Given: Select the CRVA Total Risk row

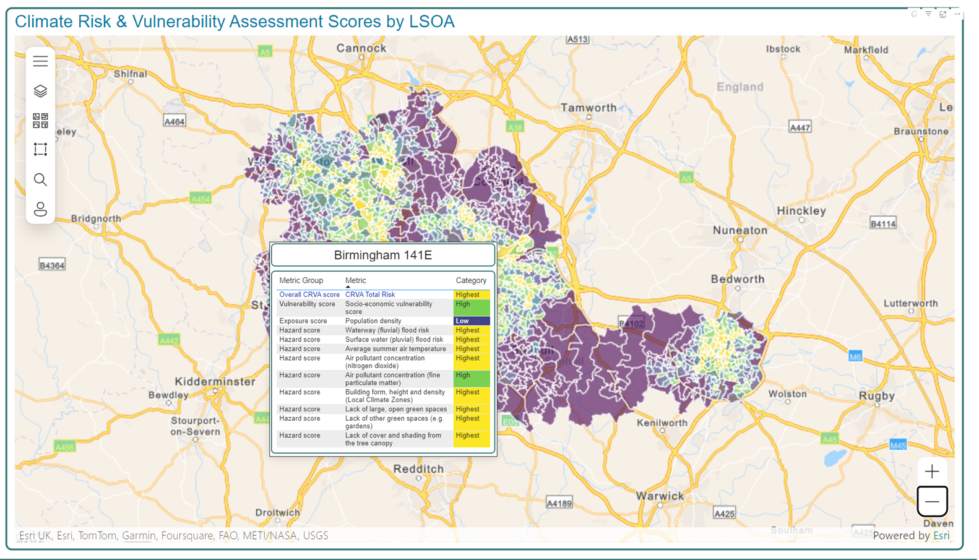Looking at the screenshot, I should 370,295.
